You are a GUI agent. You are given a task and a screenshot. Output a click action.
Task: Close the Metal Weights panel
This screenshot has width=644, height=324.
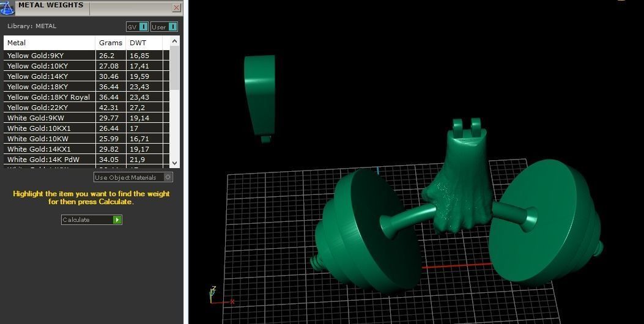(176, 7)
